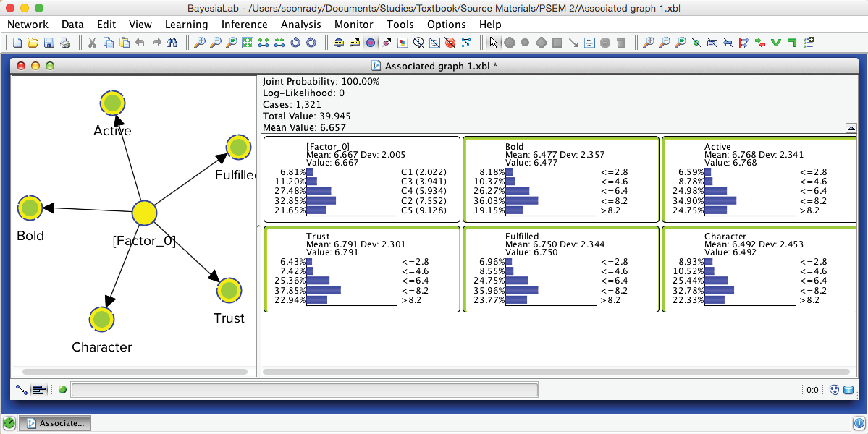The image size is (868, 434).
Task: Open a file with the folder icon
Action: click(x=33, y=43)
